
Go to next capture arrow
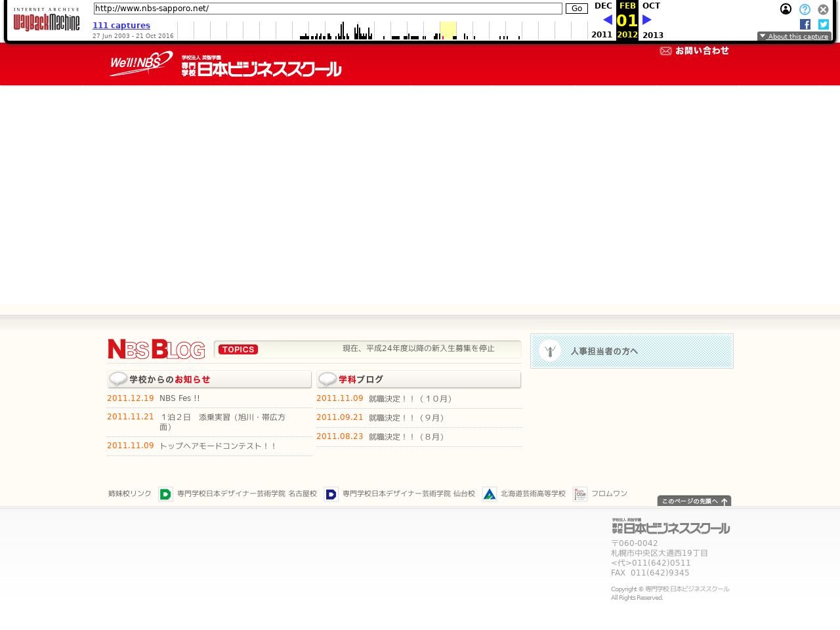647,20
